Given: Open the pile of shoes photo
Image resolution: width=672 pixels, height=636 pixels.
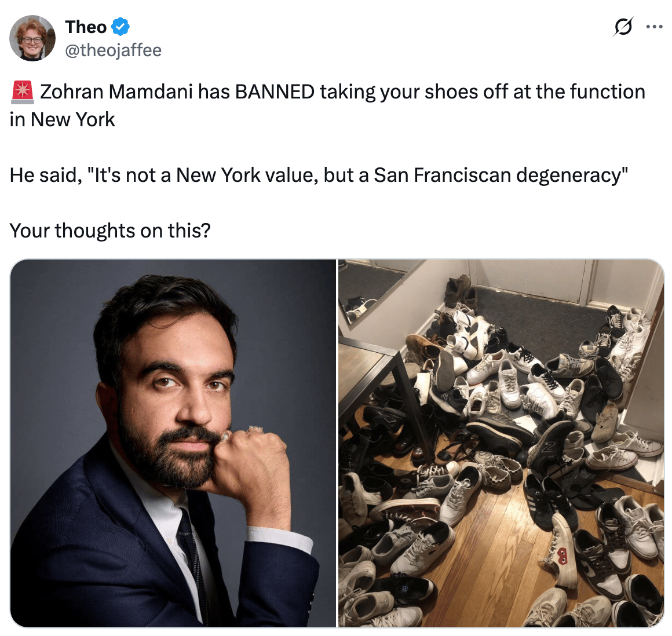Looking at the screenshot, I should point(501,443).
